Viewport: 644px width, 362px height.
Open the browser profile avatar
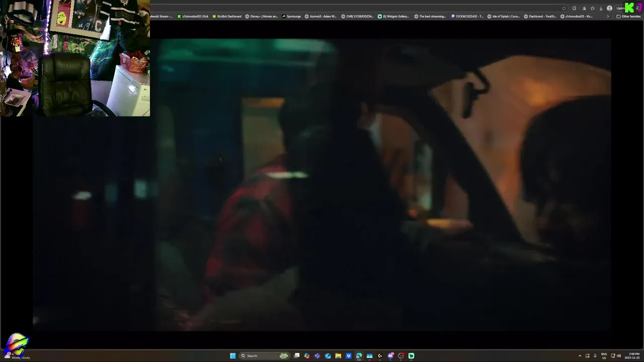coord(609,9)
